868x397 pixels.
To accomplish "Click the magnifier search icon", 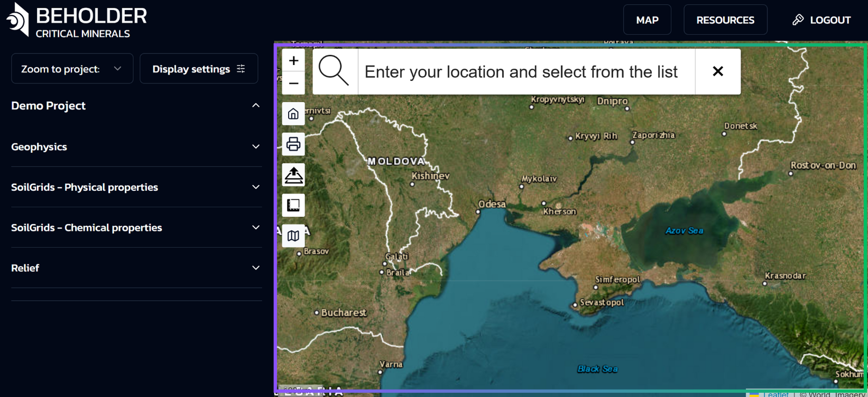I will point(335,71).
